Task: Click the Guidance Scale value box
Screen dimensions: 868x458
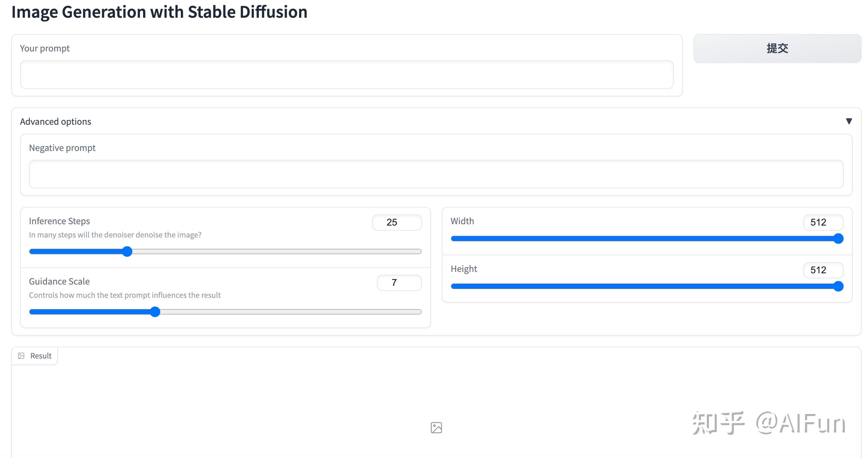Action: click(x=399, y=283)
